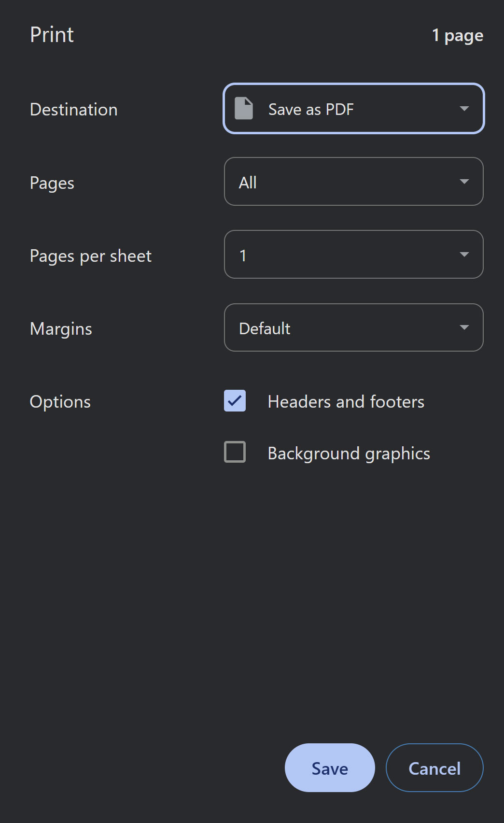
Task: Click the 'Headers and footers' option label
Action: (346, 402)
